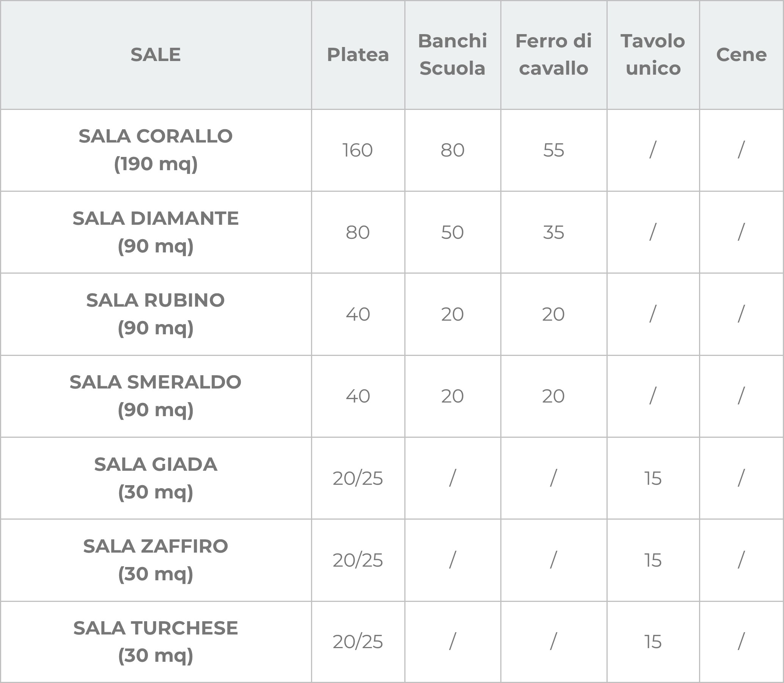
Task: Click the SALE column header
Action: click(x=156, y=55)
